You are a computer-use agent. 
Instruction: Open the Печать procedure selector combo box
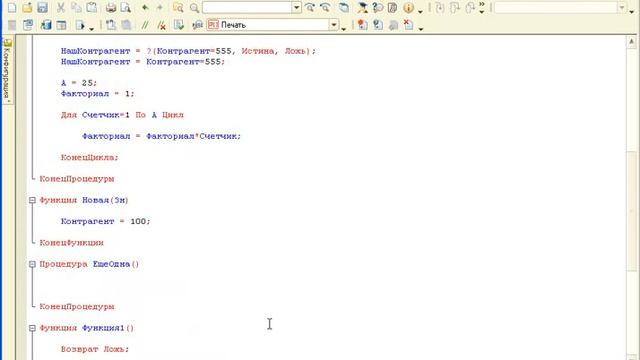point(272,25)
